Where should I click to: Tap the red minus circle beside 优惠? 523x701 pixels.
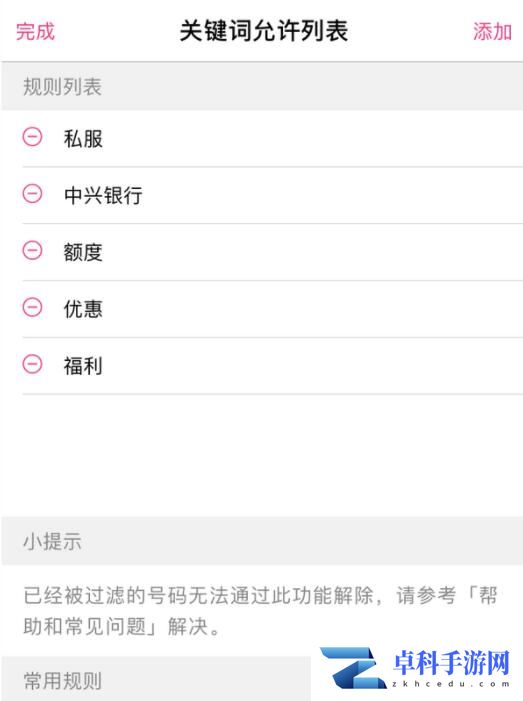click(33, 307)
